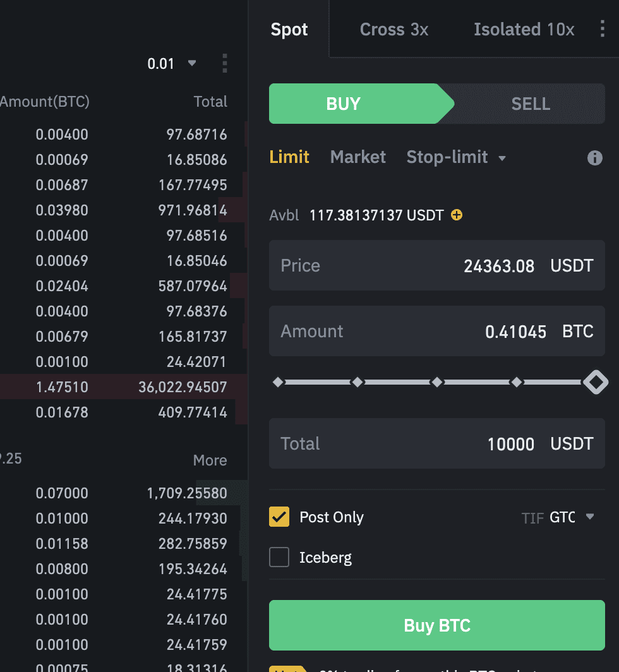Open the order book more options menu

224,63
